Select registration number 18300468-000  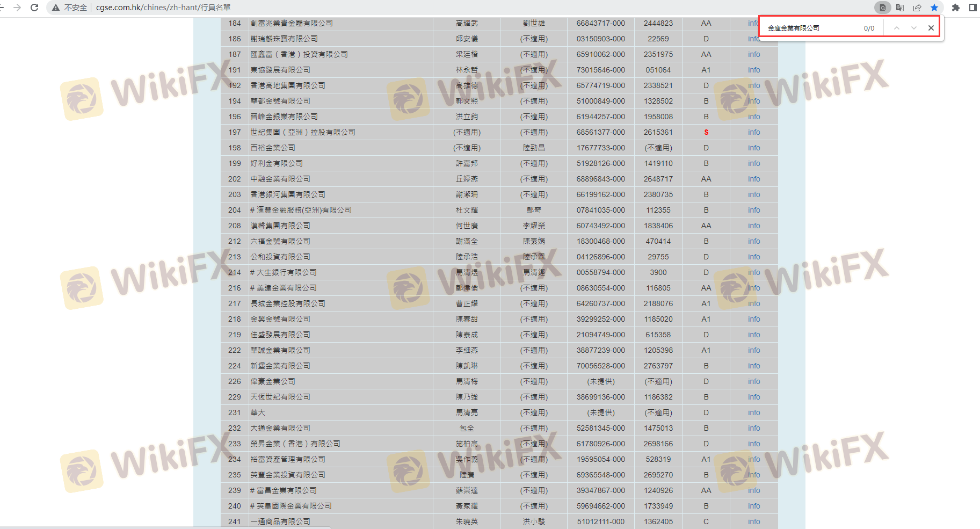point(601,241)
